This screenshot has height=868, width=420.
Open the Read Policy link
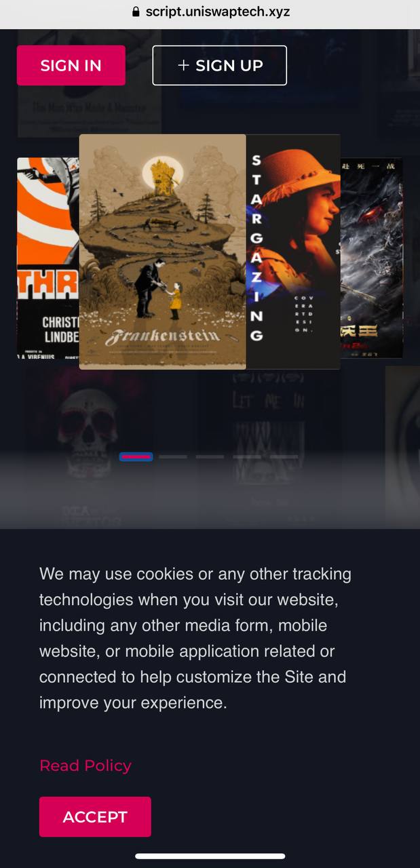85,766
